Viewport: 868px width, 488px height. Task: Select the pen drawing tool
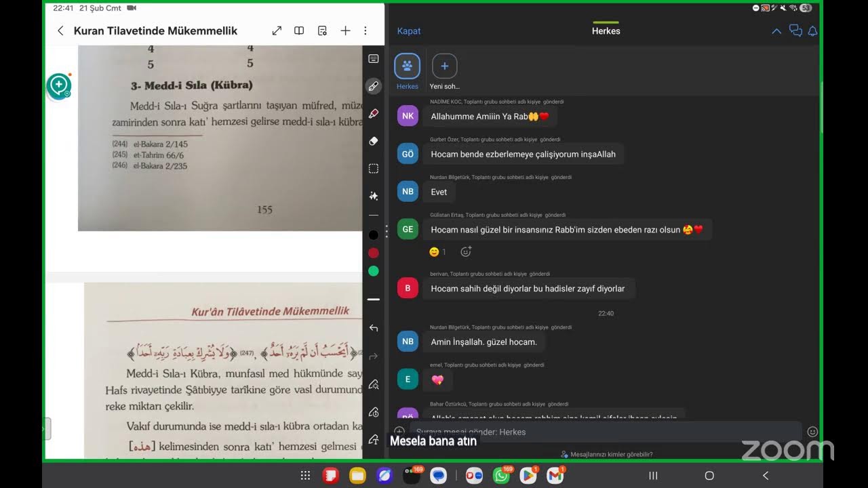374,86
